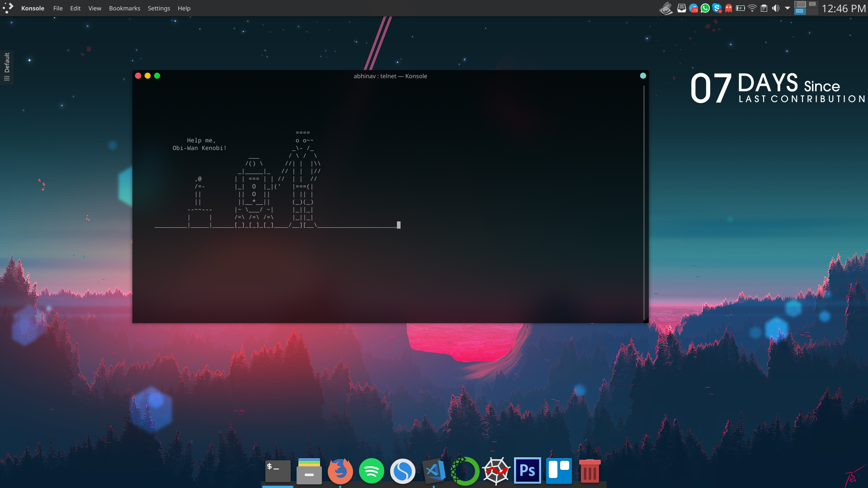
Task: Expand hidden system tray icons arrow
Action: click(x=788, y=8)
